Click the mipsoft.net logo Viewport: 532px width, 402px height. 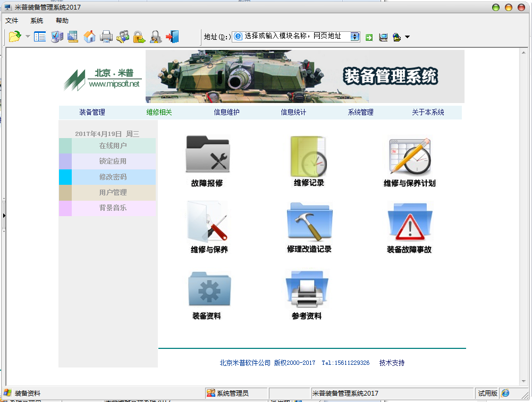coord(103,79)
